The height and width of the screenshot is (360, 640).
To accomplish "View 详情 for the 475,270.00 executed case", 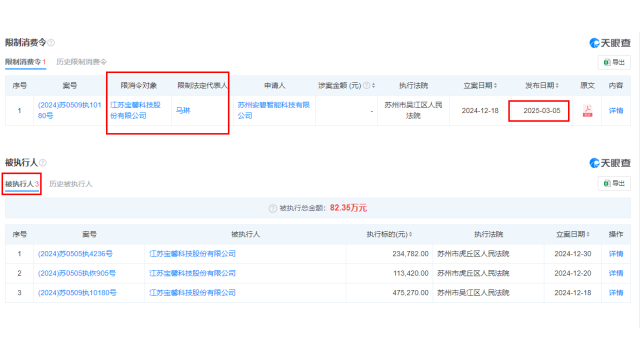I will point(616,293).
